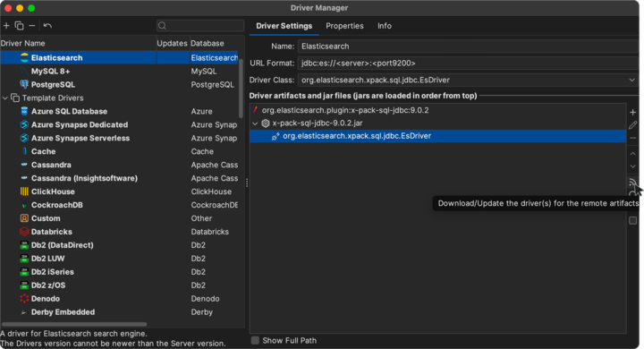This screenshot has width=644, height=349.
Task: Add a new driver with the plus icon
Action: (x=6, y=26)
